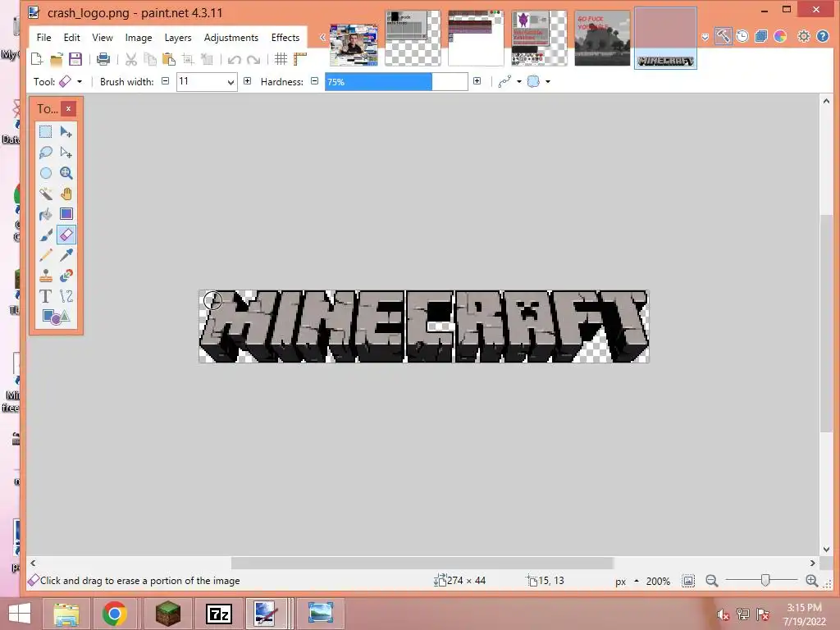Click the Redo arrow
Viewport: 840px width, 630px height.
[253, 59]
